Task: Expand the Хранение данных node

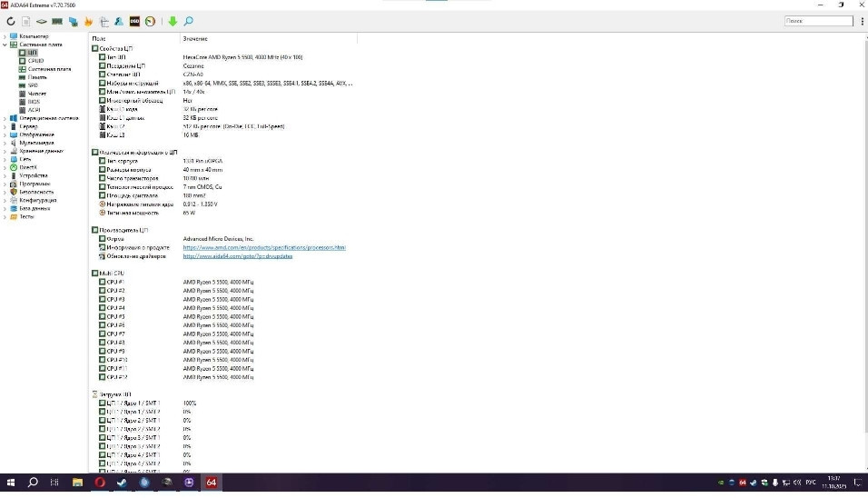Action: point(5,151)
